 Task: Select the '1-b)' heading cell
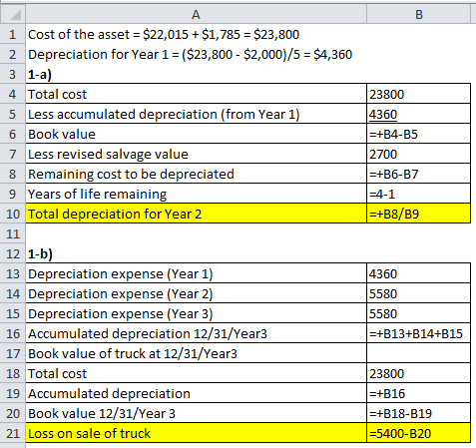click(x=196, y=253)
